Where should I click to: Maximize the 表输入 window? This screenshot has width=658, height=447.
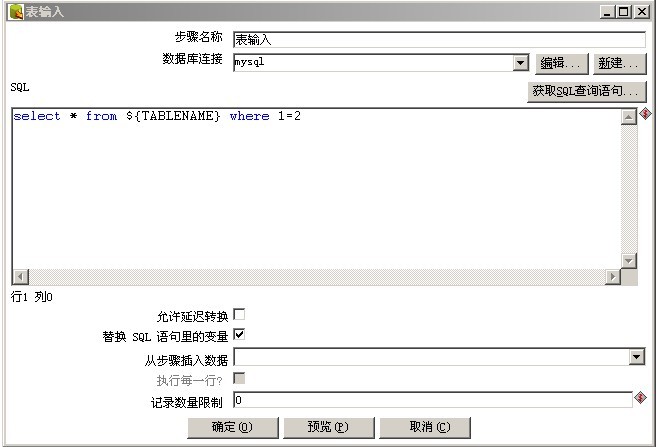click(624, 11)
